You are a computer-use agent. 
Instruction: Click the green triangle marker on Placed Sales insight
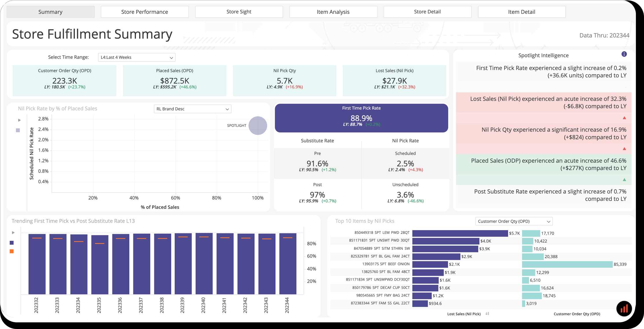click(624, 180)
